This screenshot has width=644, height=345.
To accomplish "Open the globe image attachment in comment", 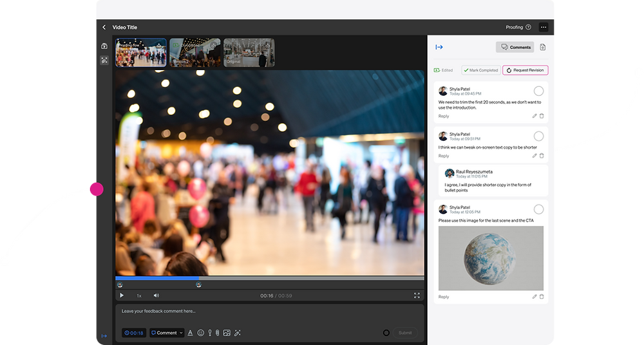I will pyautogui.click(x=491, y=258).
